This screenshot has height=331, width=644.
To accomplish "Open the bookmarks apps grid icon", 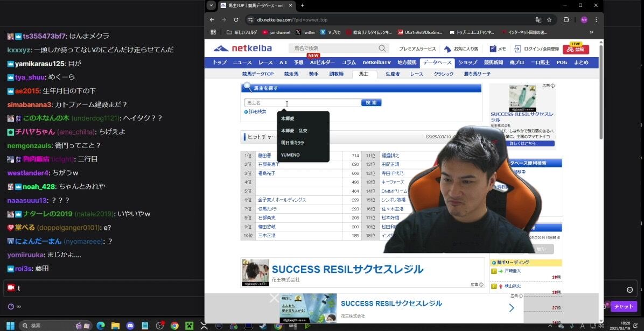I will (213, 32).
